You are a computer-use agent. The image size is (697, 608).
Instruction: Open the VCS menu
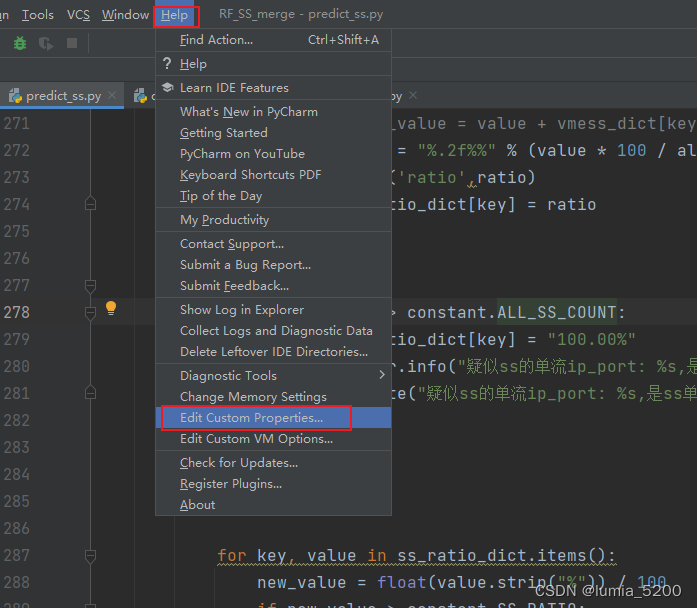tap(78, 15)
